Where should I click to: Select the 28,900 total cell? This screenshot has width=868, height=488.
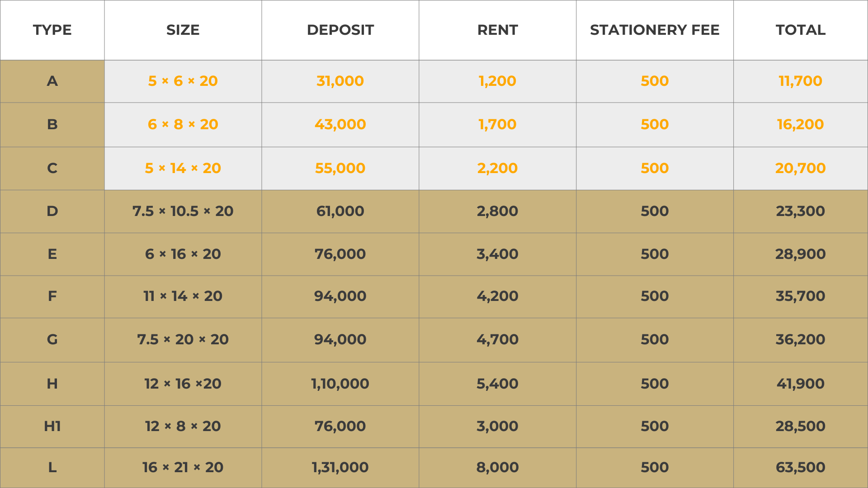801,254
